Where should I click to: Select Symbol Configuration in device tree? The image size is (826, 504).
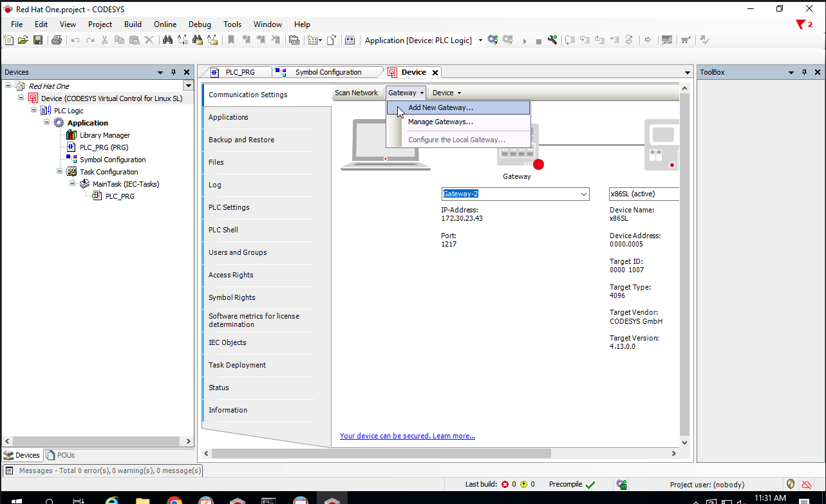(113, 160)
